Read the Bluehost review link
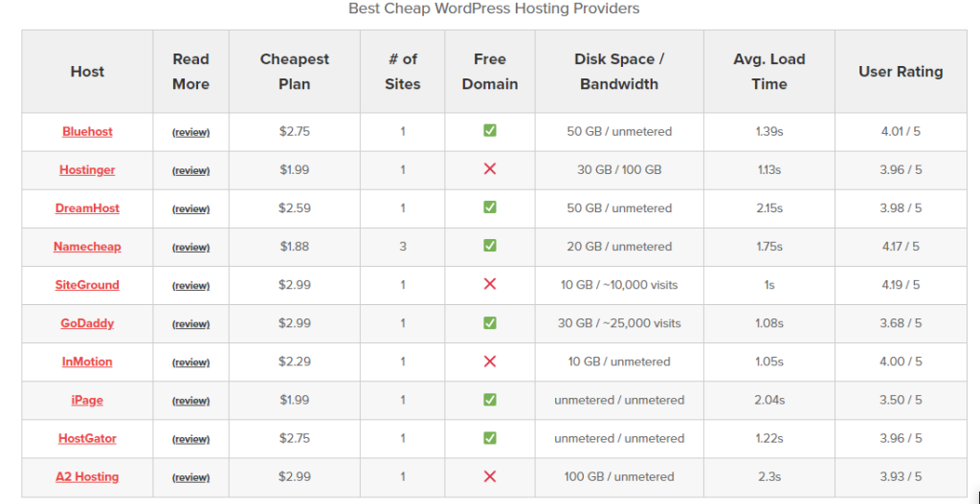The height and width of the screenshot is (504, 980). 191,132
